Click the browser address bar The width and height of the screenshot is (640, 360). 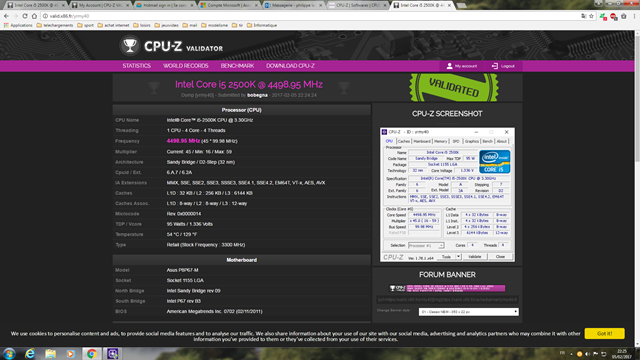pos(310,16)
